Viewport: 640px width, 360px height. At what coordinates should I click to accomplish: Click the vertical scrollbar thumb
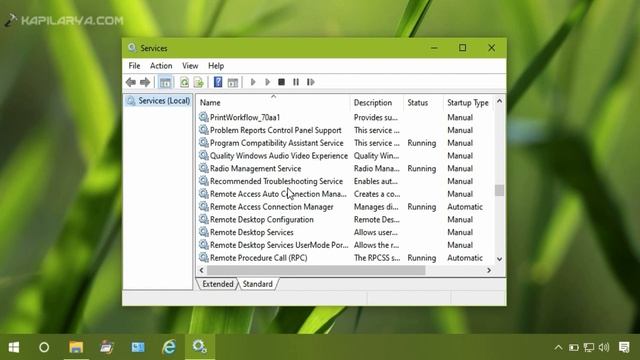(x=499, y=190)
